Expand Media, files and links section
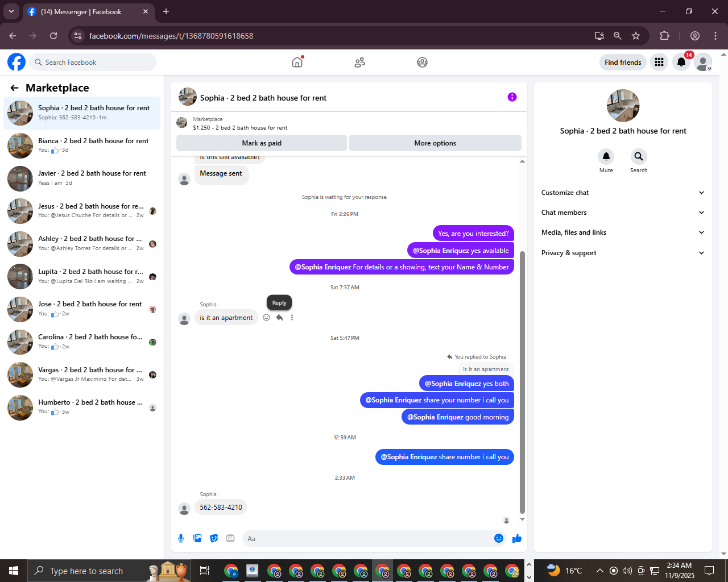The image size is (728, 582). [x=623, y=232]
